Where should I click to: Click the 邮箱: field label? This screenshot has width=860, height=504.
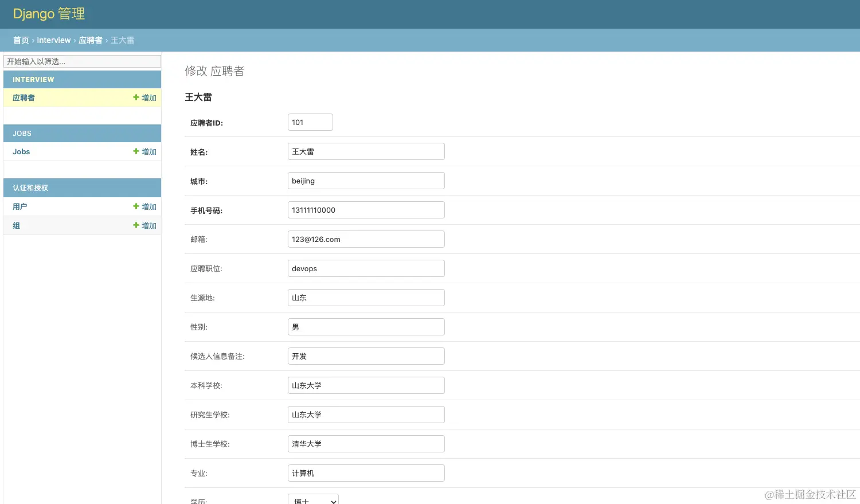(x=199, y=240)
